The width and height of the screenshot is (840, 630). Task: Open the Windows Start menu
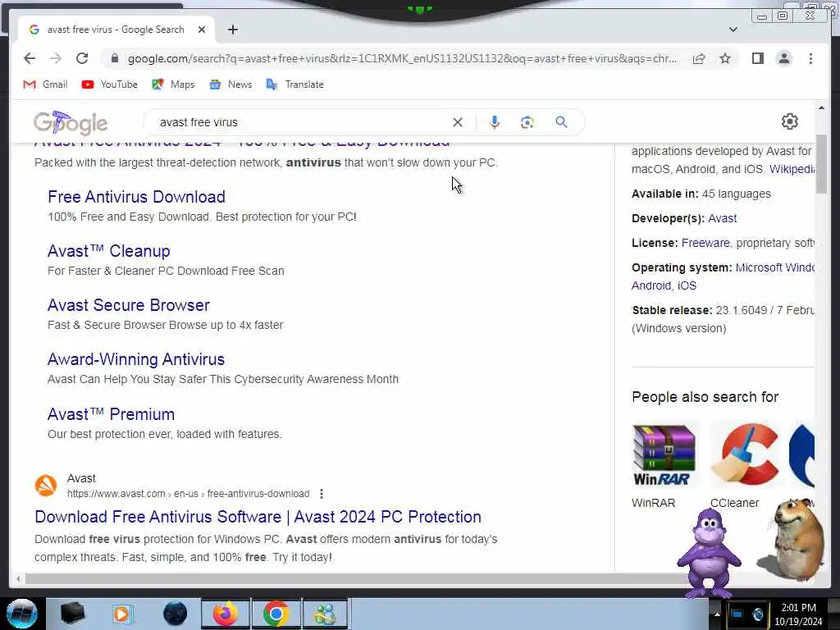21,613
